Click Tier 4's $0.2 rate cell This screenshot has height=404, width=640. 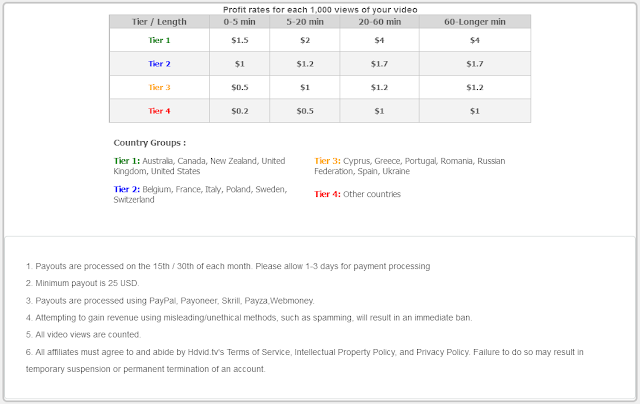[x=239, y=110]
